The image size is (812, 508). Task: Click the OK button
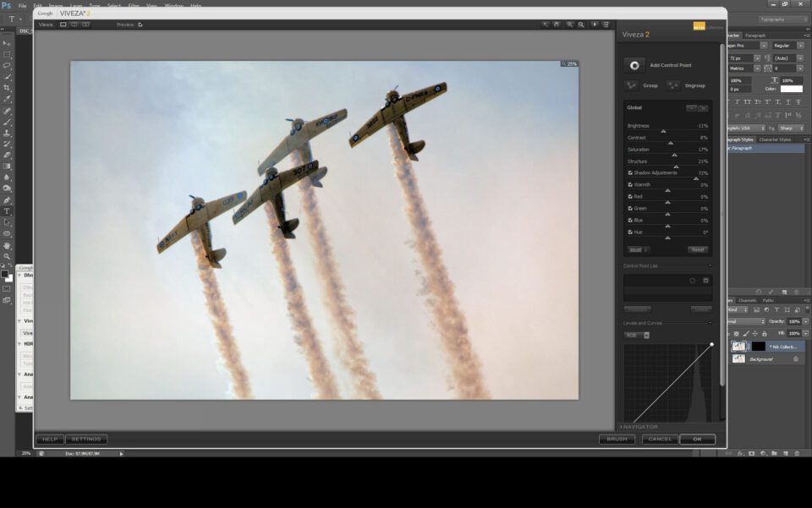698,440
